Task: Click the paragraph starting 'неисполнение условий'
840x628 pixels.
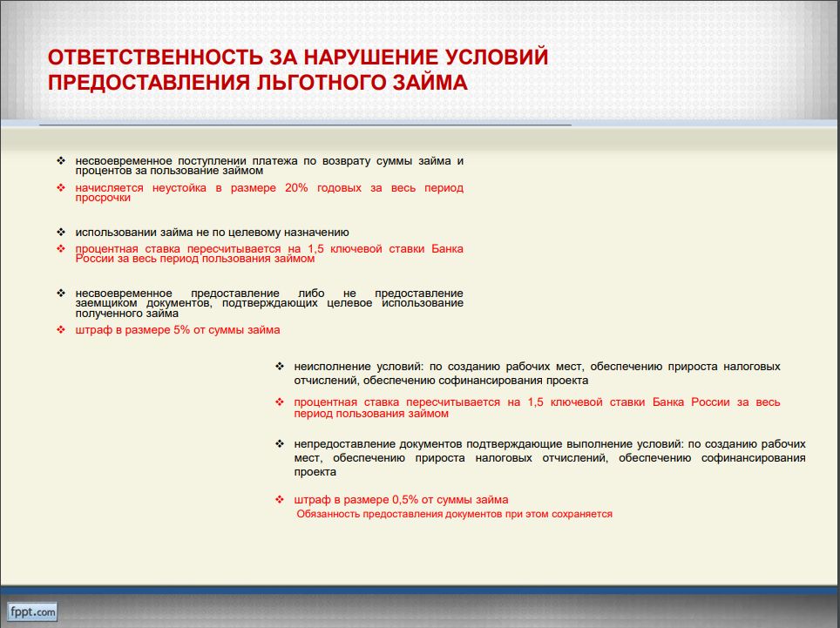Action: pyautogui.click(x=537, y=374)
